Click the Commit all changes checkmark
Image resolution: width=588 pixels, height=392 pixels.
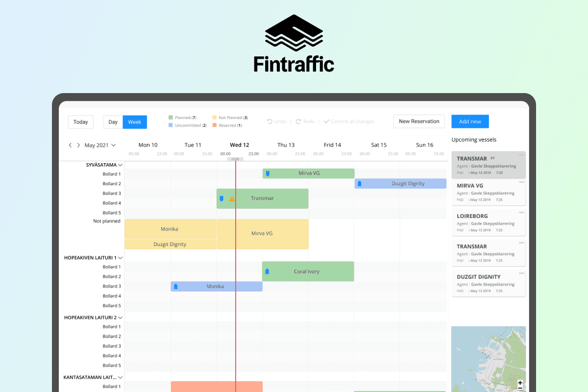click(x=326, y=122)
